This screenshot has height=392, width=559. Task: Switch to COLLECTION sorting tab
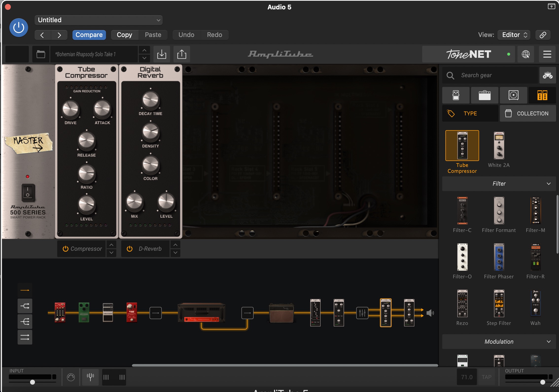(x=528, y=113)
